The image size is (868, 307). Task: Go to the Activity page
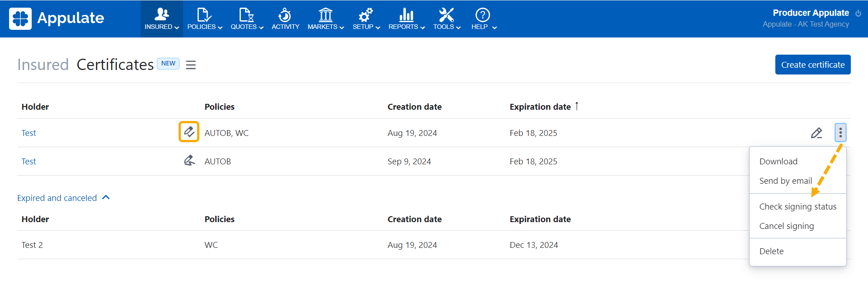tap(285, 19)
